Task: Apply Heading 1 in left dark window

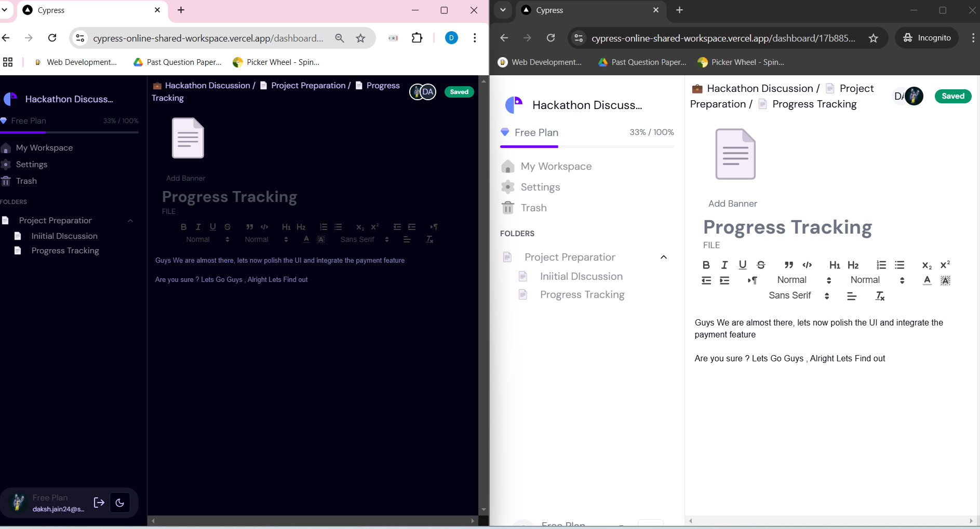Action: tap(286, 227)
